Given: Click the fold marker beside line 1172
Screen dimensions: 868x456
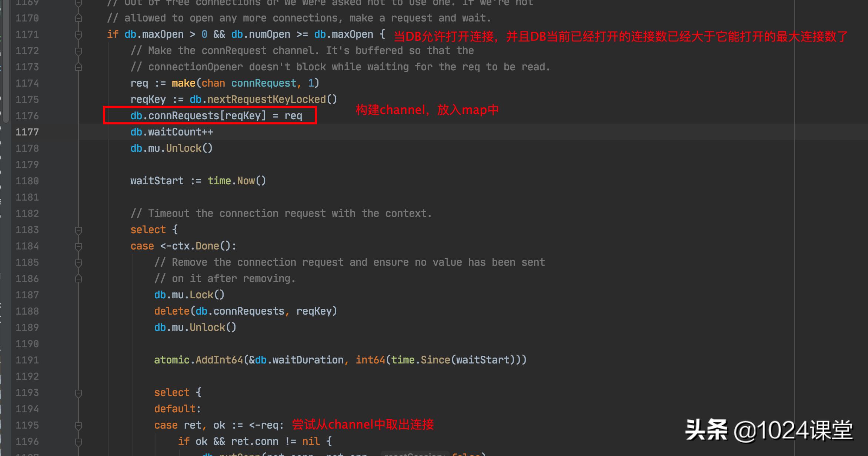Looking at the screenshot, I should tap(78, 50).
